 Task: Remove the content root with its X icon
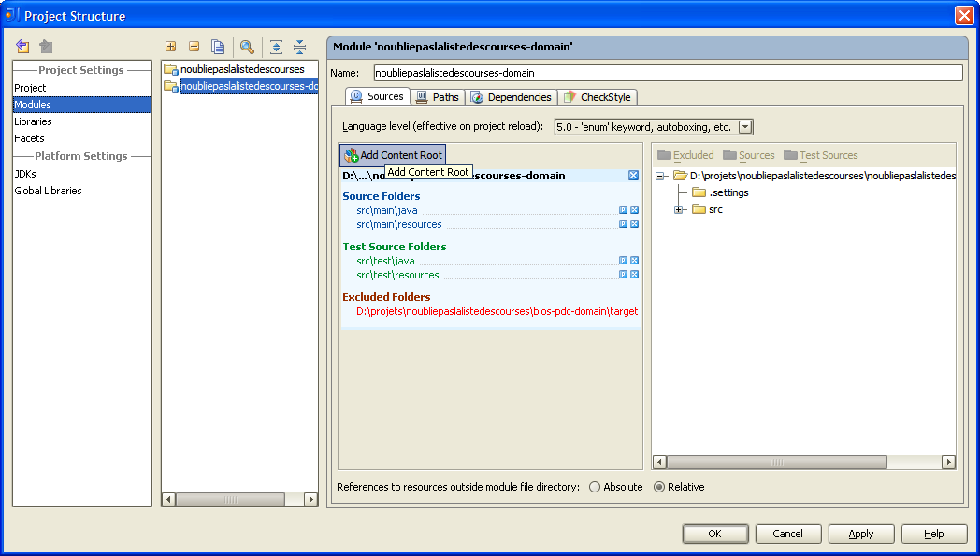pyautogui.click(x=633, y=176)
